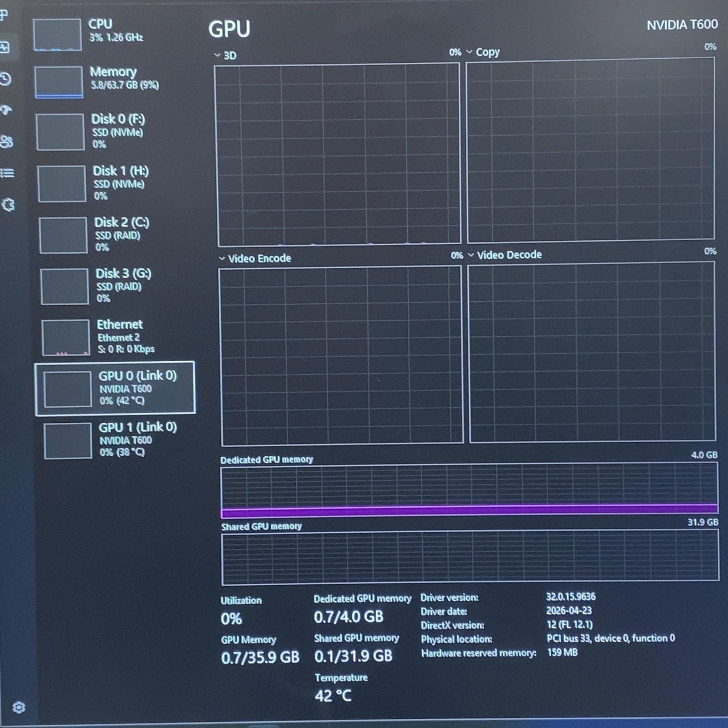Click the Ethernet 2 adapter name
Viewport: 728px width, 728px height.
(x=119, y=337)
